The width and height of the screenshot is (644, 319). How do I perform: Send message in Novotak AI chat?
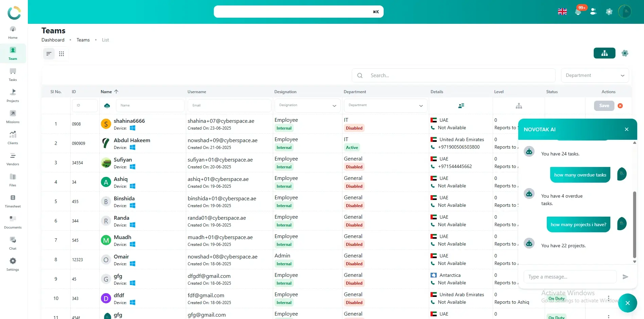point(625,277)
